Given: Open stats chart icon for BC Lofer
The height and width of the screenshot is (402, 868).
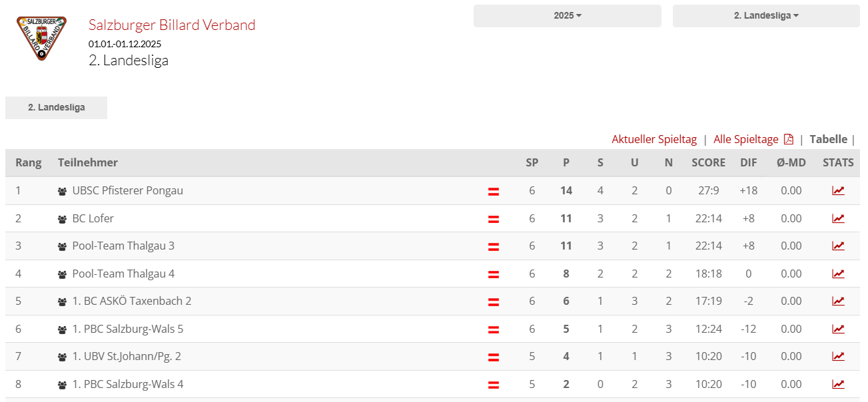Looking at the screenshot, I should point(838,218).
